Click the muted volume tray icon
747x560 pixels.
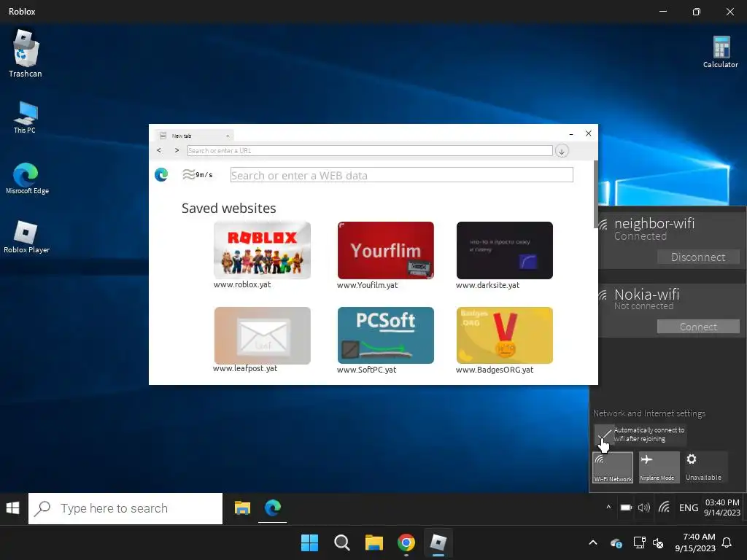coord(658,542)
